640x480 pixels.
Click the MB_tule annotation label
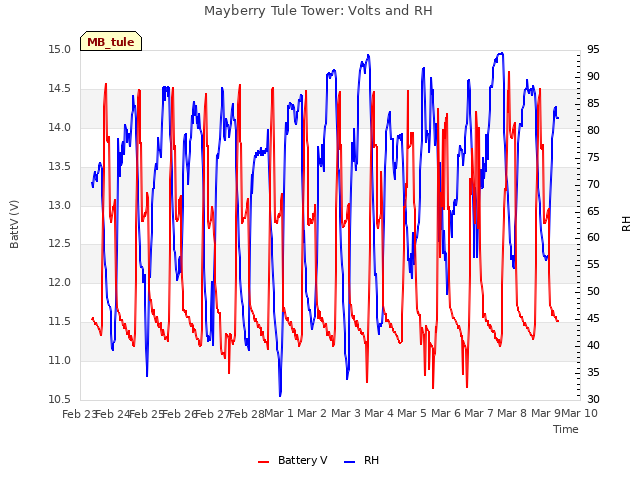[x=111, y=42]
